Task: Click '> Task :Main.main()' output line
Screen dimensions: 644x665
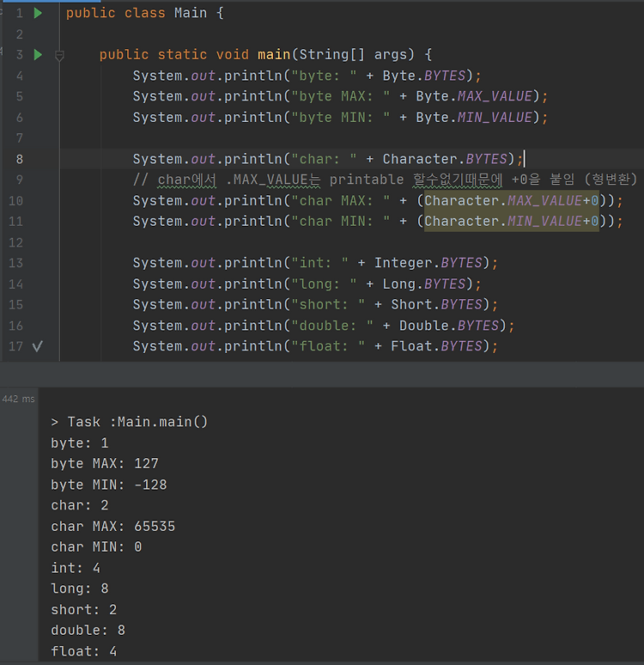Action: pos(130,422)
